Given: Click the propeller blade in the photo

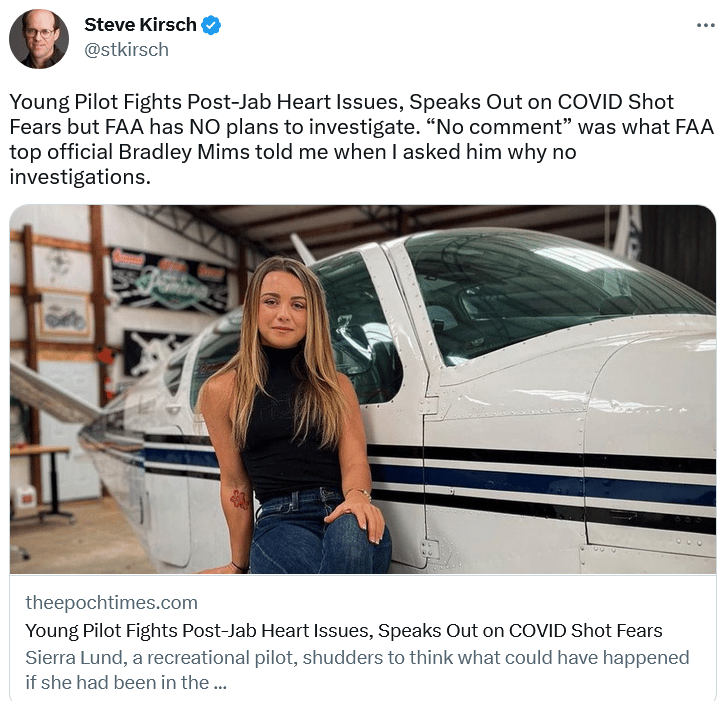Looking at the screenshot, I should point(53,391).
